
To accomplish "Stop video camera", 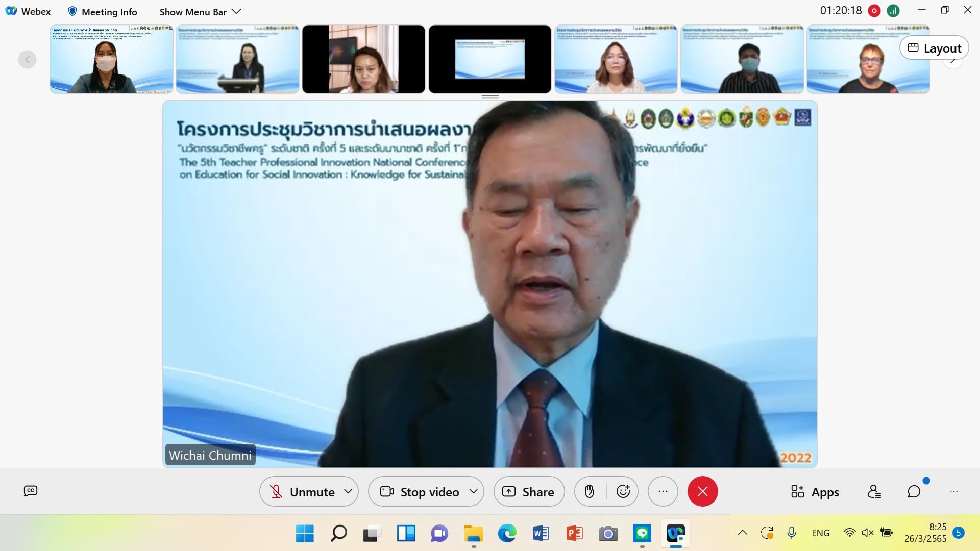I will [420, 492].
